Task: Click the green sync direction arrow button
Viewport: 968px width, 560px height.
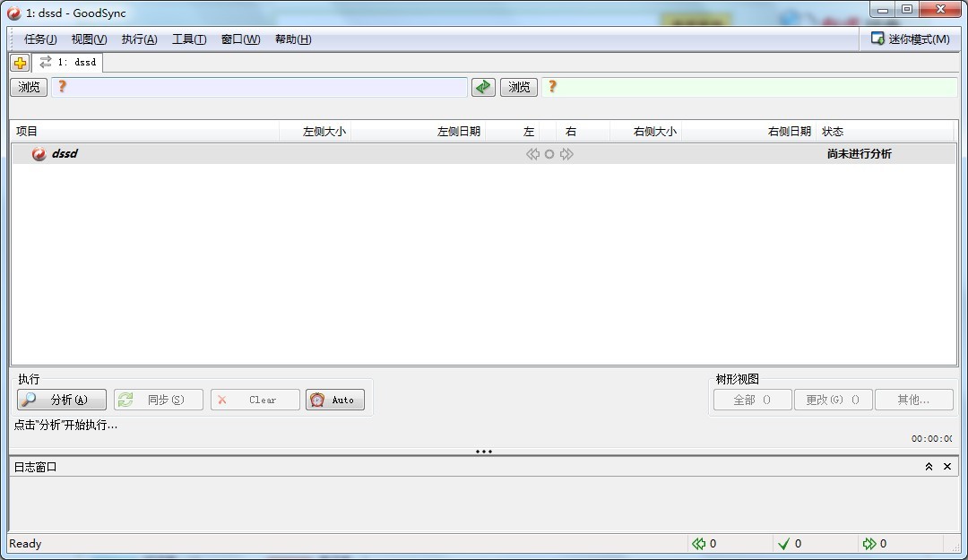Action: pyautogui.click(x=483, y=87)
